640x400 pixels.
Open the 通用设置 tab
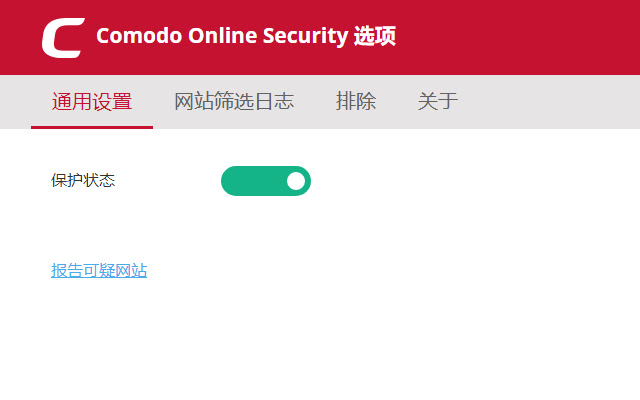(92, 101)
